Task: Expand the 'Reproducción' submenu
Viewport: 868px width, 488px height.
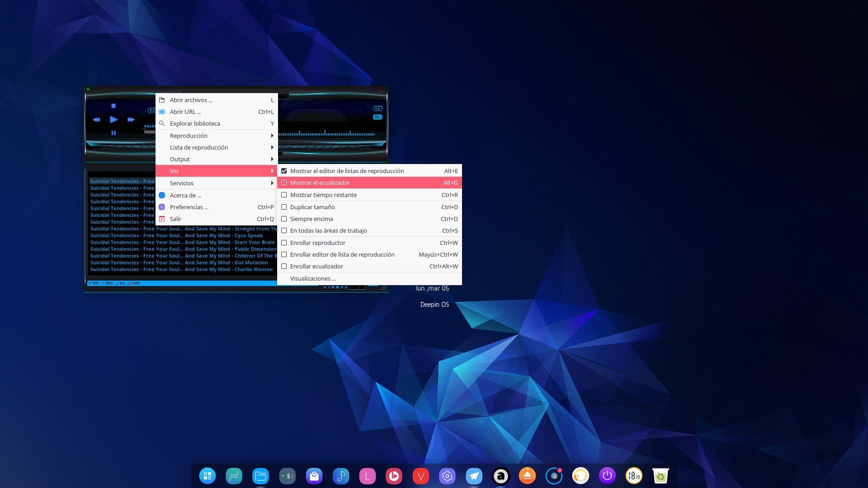Action: click(x=217, y=136)
